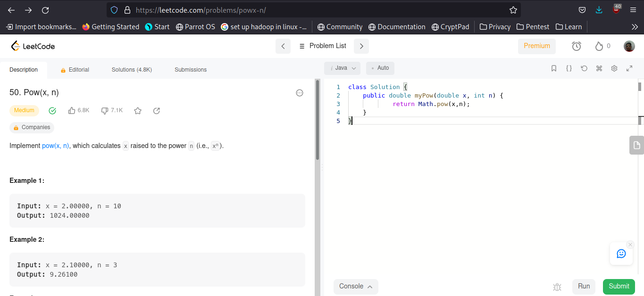Open the Submissions tab
Image resolution: width=644 pixels, height=296 pixels.
[191, 70]
